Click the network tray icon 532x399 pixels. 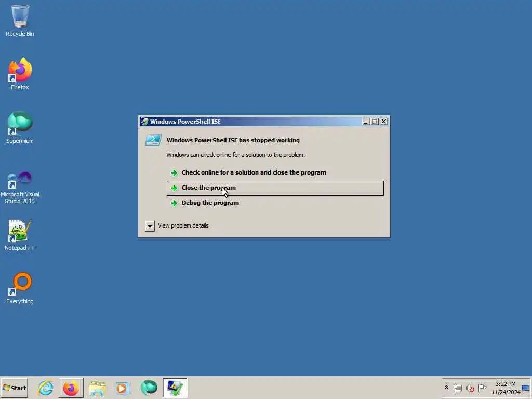coord(457,388)
